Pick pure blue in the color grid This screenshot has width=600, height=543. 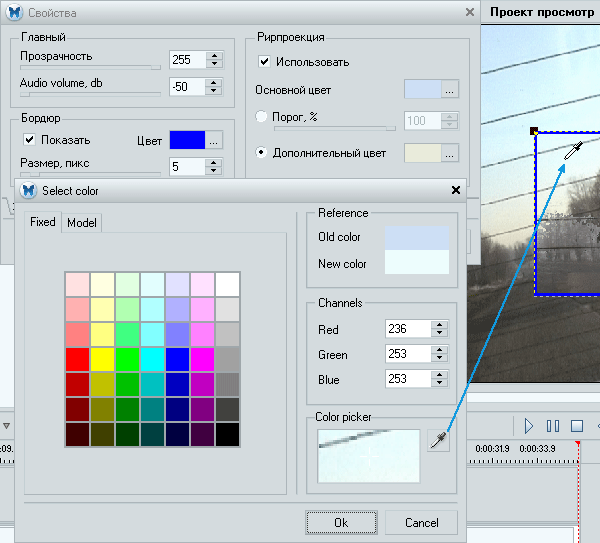click(178, 359)
